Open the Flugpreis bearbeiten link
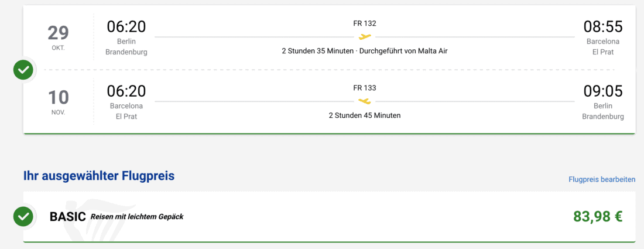The width and height of the screenshot is (644, 249). pyautogui.click(x=602, y=179)
